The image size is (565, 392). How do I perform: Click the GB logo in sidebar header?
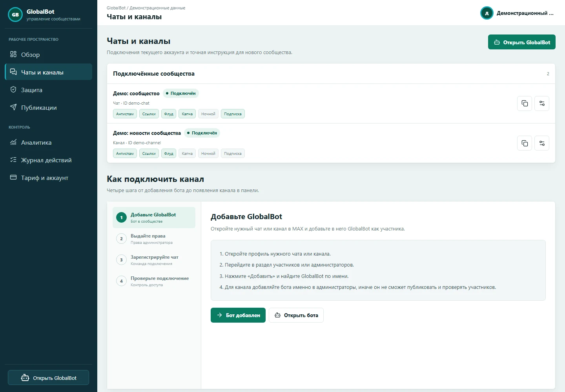click(x=15, y=15)
